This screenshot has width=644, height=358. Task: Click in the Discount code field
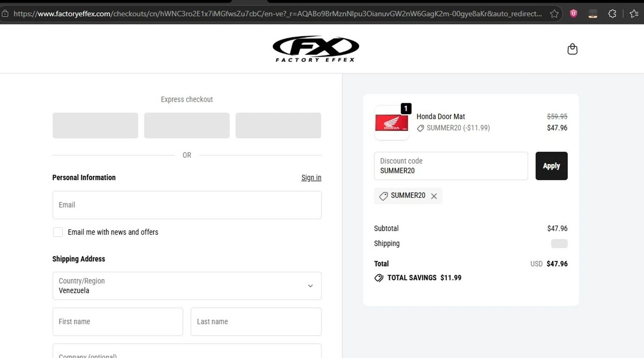pyautogui.click(x=451, y=166)
